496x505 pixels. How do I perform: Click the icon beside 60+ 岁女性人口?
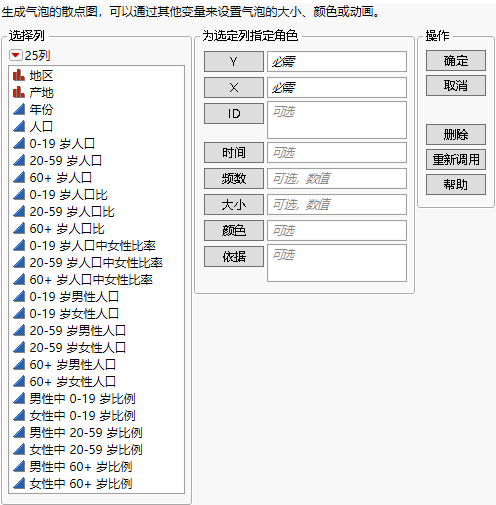click(x=19, y=381)
